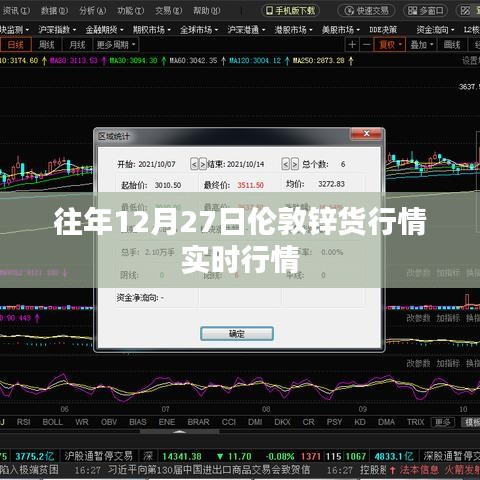The height and width of the screenshot is (480, 480).
Task: Click the 确定 button in dialog
Action: click(237, 334)
